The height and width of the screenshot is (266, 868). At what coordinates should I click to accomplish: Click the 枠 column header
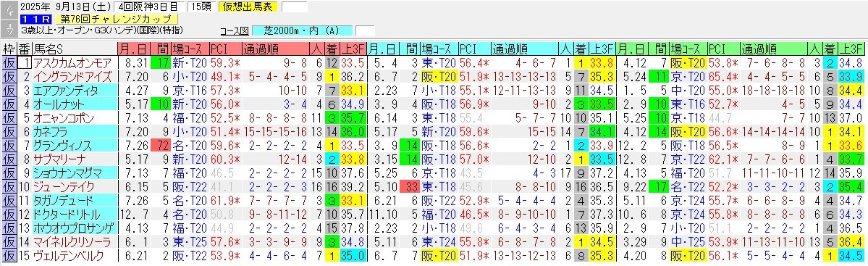coord(9,49)
